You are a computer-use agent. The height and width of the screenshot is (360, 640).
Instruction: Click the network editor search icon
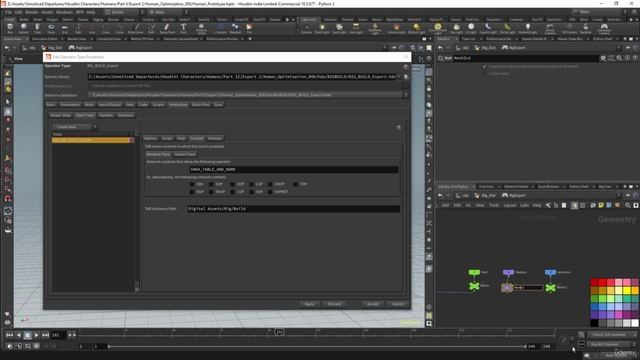click(628, 205)
